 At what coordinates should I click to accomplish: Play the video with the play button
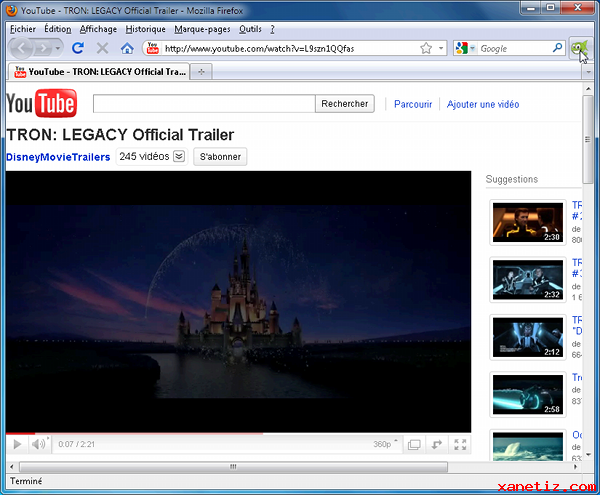point(17,444)
